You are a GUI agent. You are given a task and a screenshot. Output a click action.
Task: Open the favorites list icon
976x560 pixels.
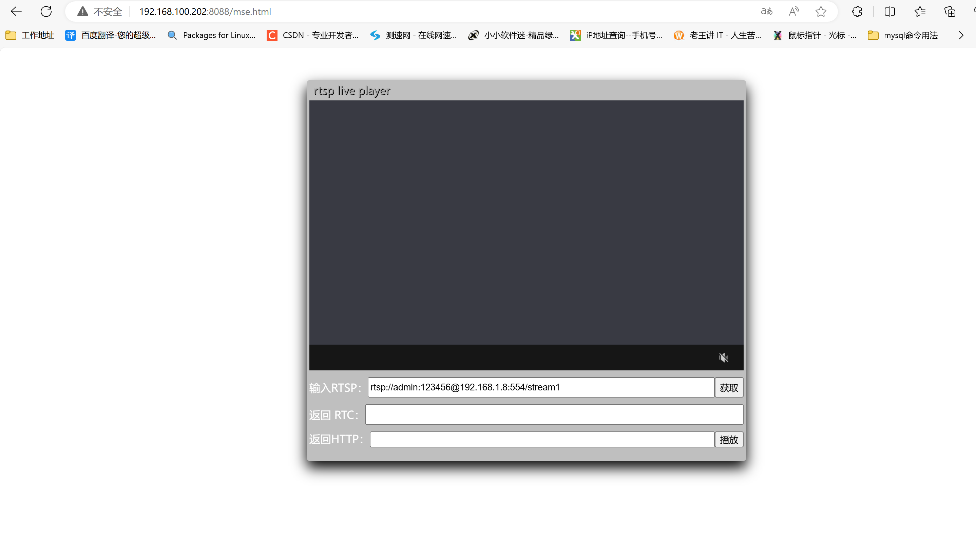point(920,12)
